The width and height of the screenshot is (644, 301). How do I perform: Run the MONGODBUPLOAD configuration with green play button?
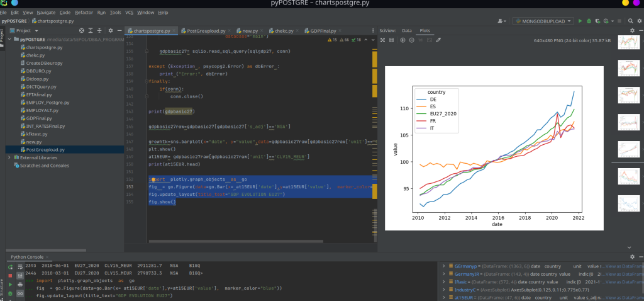[x=579, y=21]
